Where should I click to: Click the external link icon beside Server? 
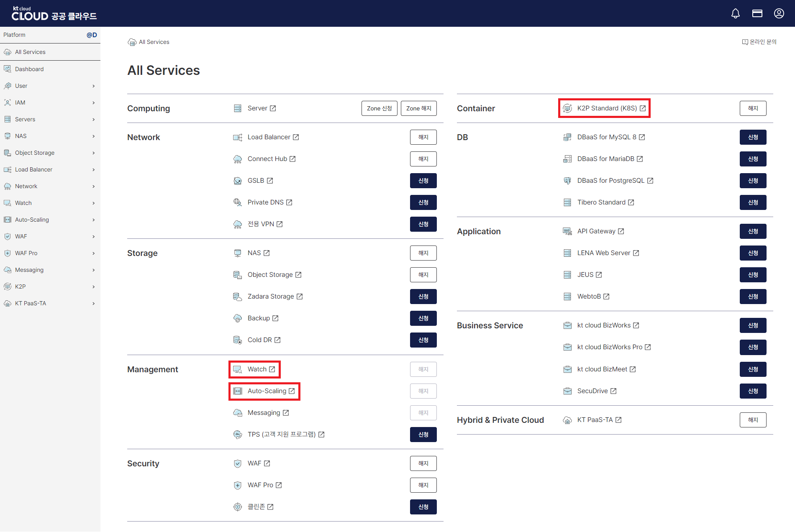(x=273, y=108)
